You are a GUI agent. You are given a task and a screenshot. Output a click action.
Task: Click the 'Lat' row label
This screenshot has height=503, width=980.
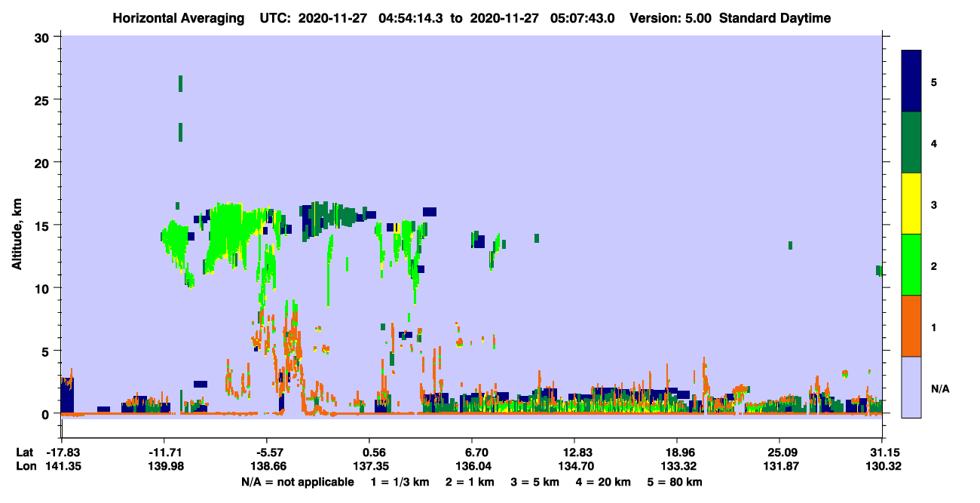pos(24,452)
